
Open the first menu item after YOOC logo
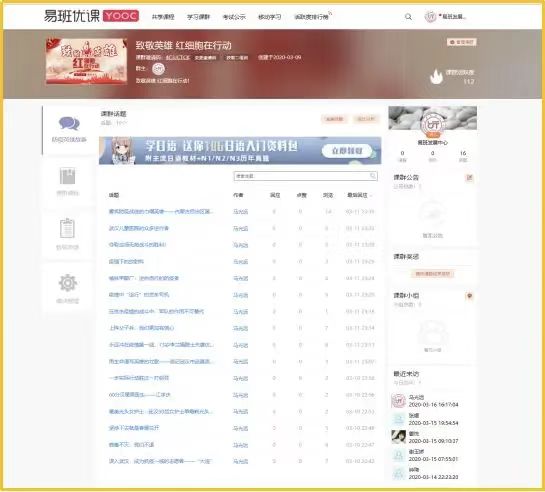(163, 17)
